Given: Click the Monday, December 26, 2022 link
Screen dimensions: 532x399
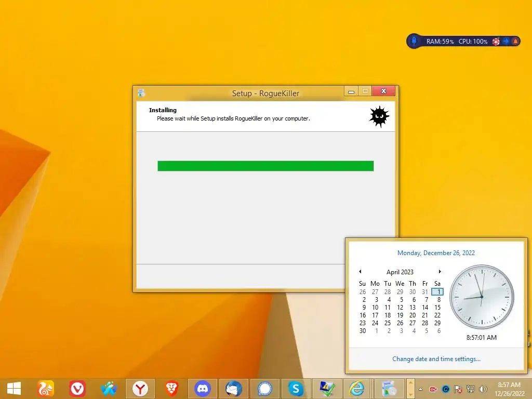Looking at the screenshot, I should click(x=436, y=253).
